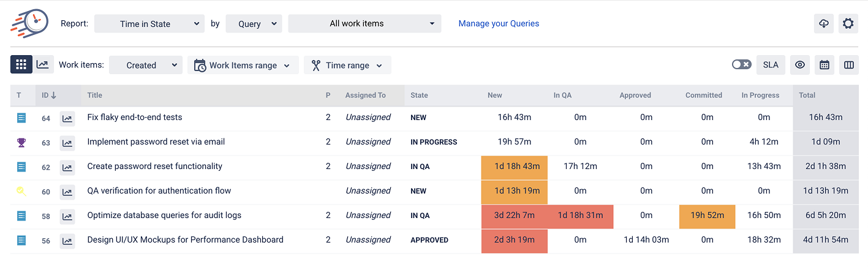Open chart icon for item 64

pyautogui.click(x=67, y=118)
